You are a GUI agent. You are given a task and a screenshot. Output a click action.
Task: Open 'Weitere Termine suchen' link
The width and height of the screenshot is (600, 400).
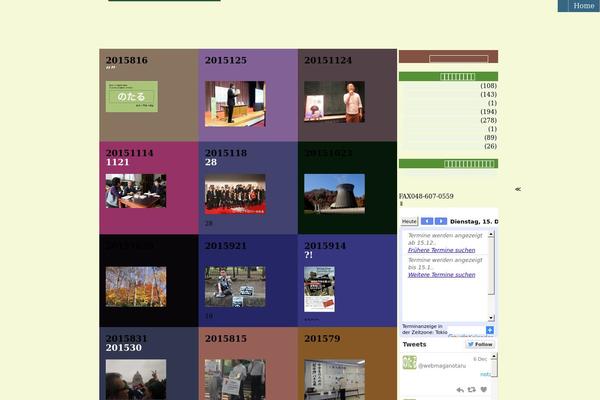point(441,275)
